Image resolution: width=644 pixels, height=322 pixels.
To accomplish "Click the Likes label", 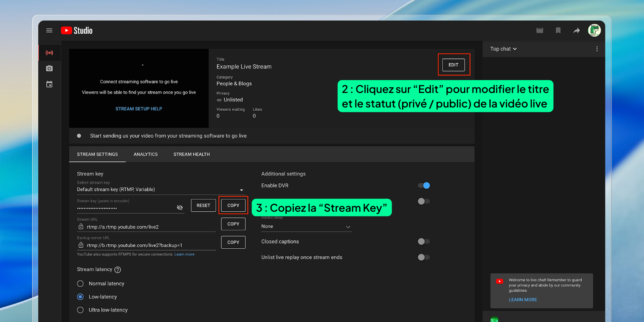I will click(x=258, y=109).
